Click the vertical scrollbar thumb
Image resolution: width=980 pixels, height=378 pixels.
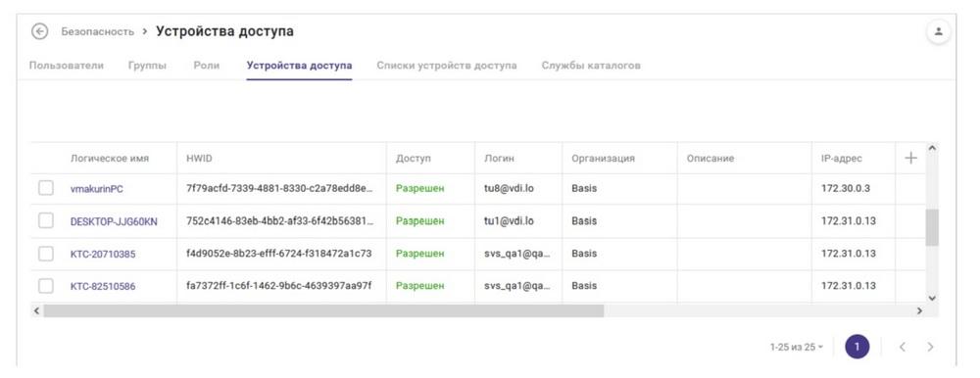932,227
